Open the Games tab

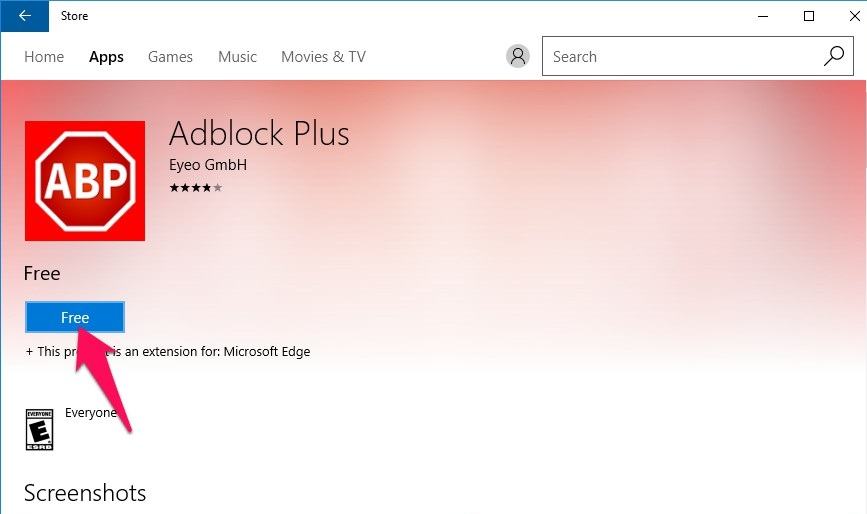point(170,57)
